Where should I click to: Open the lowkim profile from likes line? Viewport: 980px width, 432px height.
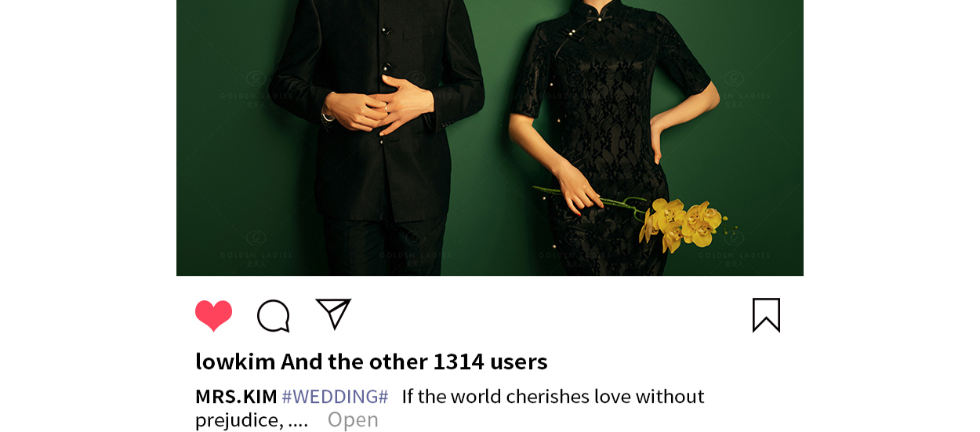[x=235, y=361]
